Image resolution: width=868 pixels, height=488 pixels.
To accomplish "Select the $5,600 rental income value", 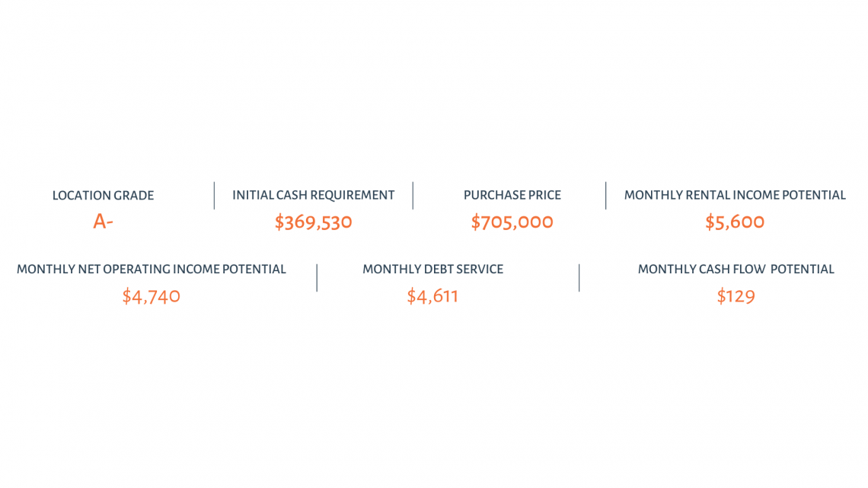I will tap(735, 222).
